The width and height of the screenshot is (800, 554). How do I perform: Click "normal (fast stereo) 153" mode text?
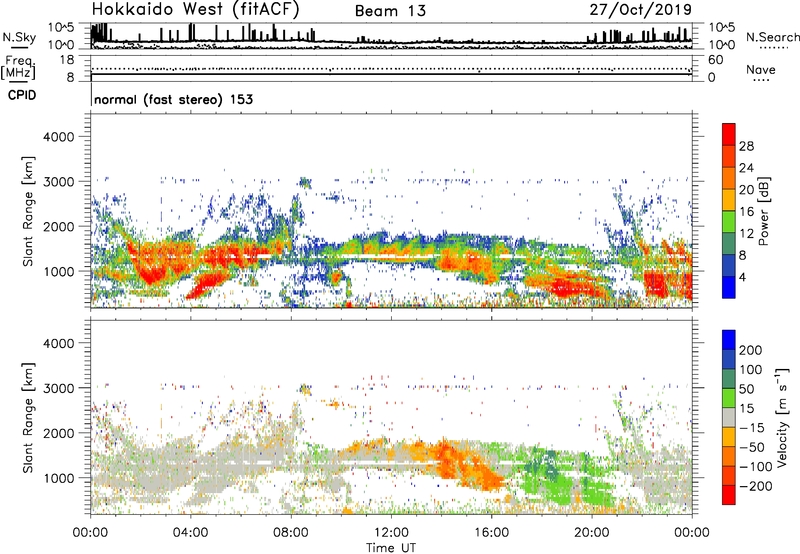tap(173, 99)
